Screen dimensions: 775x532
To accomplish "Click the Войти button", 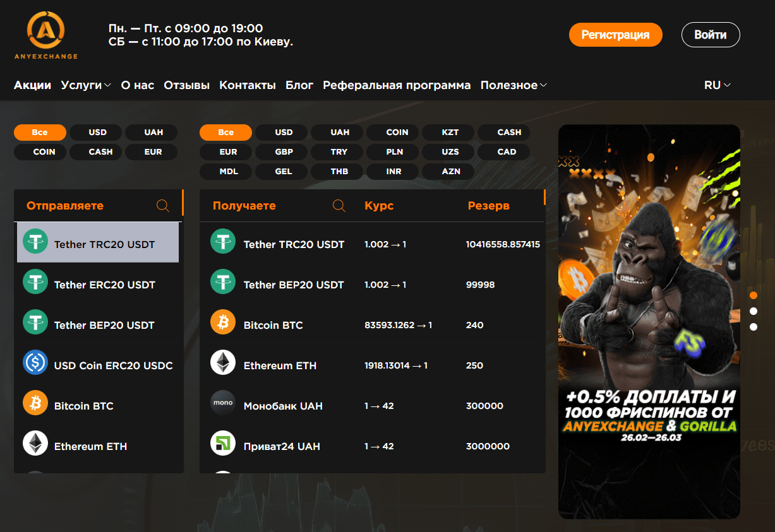I will click(710, 35).
